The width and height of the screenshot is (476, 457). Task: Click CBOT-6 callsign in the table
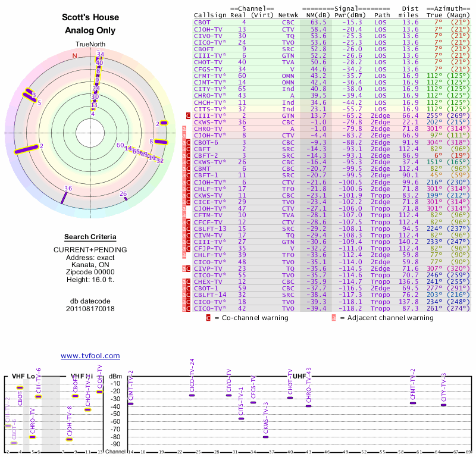pyautogui.click(x=206, y=142)
